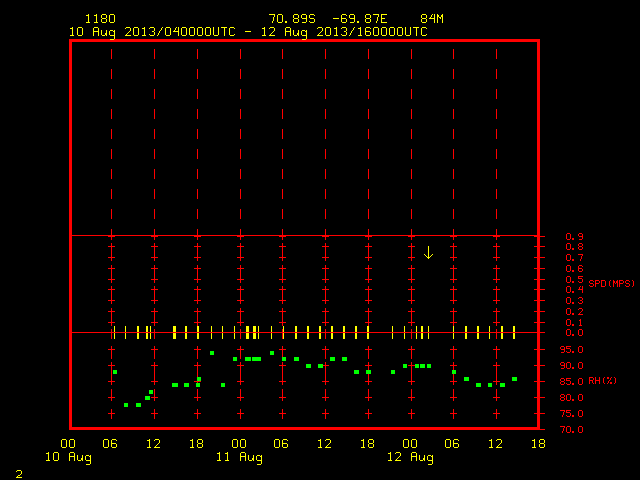The height and width of the screenshot is (480, 640).
Task: Select the RH(%) axis label
Action: (x=602, y=381)
